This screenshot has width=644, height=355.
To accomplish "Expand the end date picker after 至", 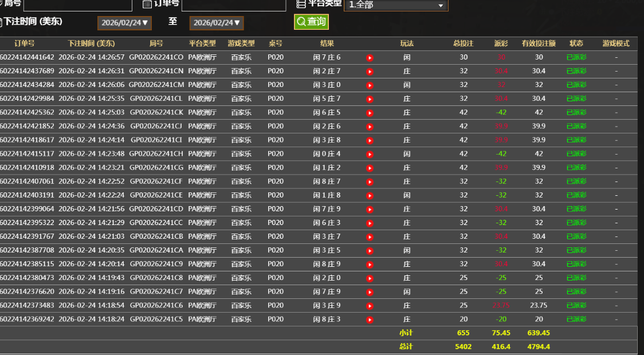I will coord(217,23).
